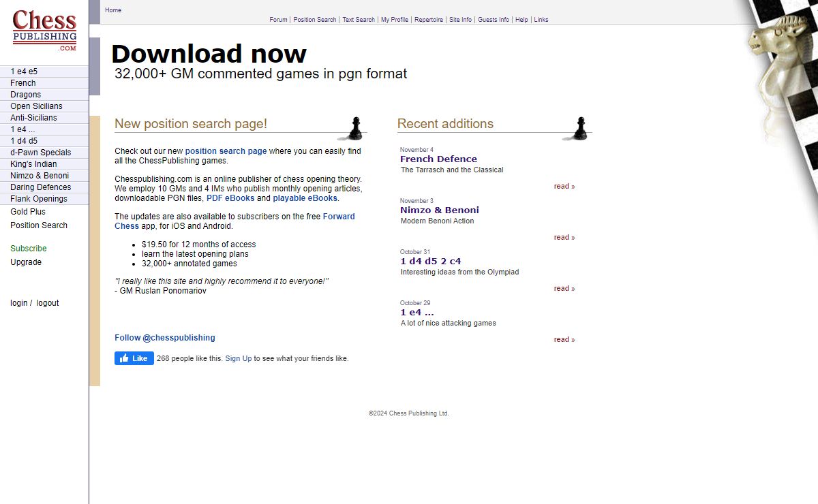818x504 pixels.
Task: Click the login link
Action: pyautogui.click(x=19, y=303)
